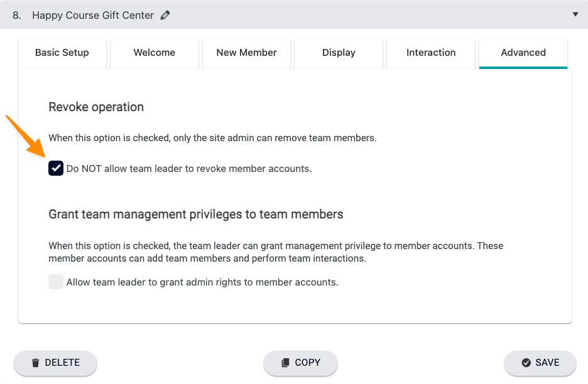Collapse the panel using the header triangle
The image size is (588, 384).
(x=575, y=14)
